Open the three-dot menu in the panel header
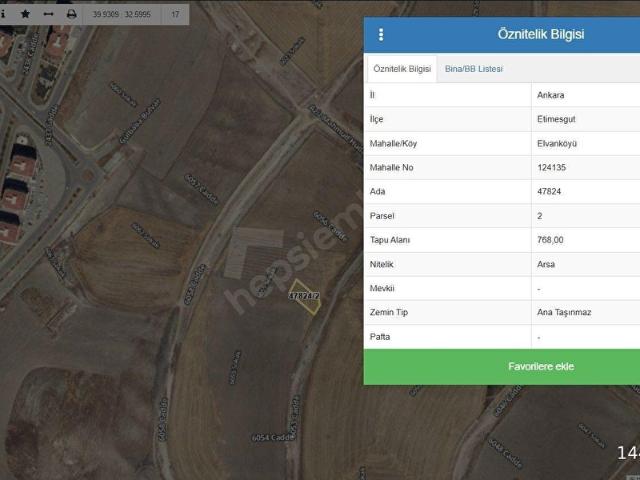640x480 pixels. 381,34
